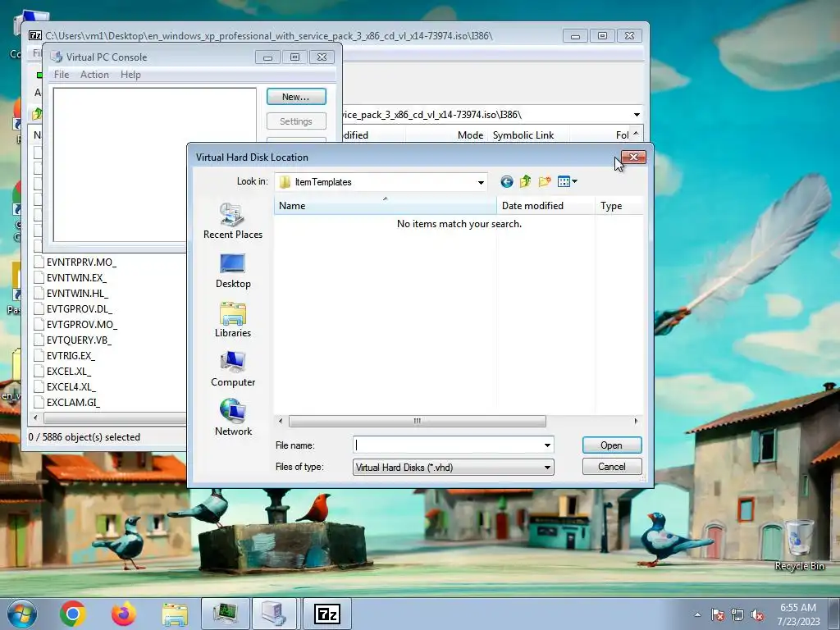The image size is (840, 630).
Task: Select EVNTWIN.EX_ file in 7-Zip
Action: (76, 277)
